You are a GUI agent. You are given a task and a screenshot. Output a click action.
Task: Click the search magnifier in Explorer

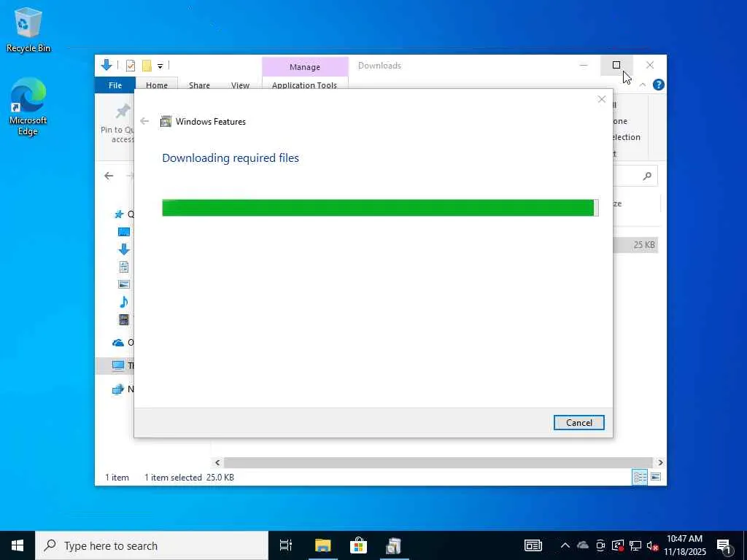click(647, 176)
